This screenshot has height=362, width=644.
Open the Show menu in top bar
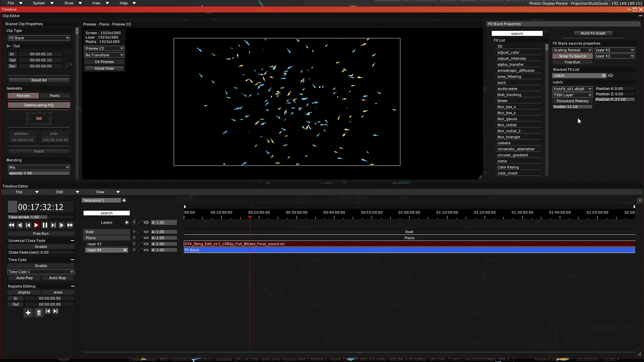click(x=73, y=3)
